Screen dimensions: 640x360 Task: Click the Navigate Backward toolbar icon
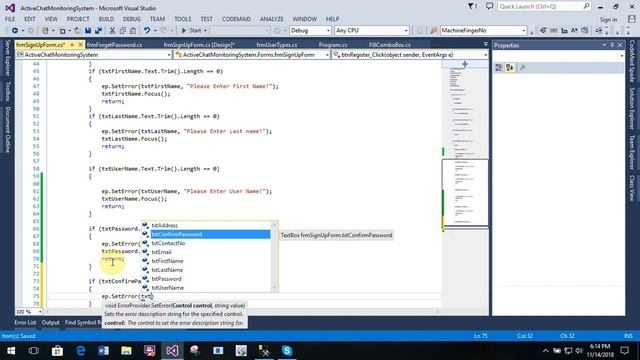click(15, 31)
